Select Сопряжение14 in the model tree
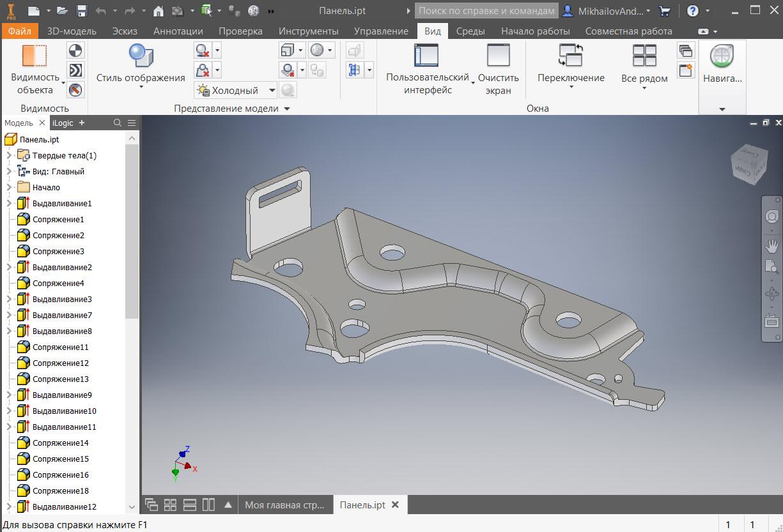This screenshot has width=783, height=532. coord(60,443)
